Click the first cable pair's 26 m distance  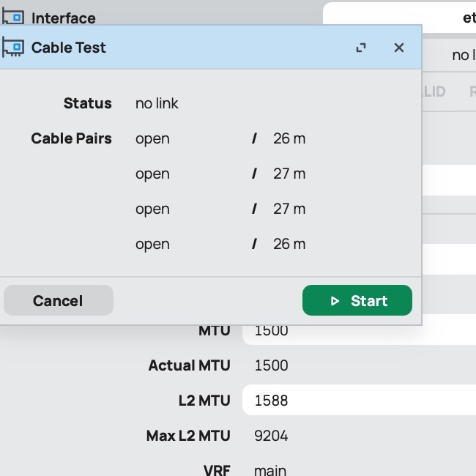[x=289, y=138]
